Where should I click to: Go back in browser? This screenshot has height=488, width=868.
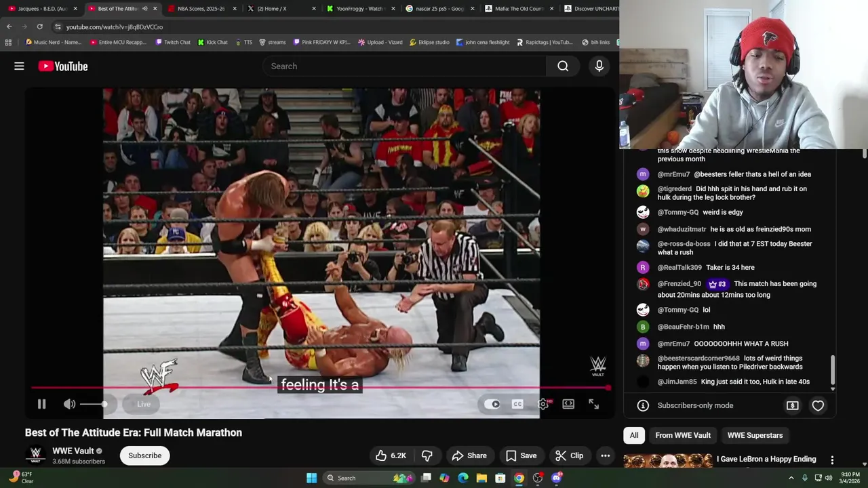point(9,26)
